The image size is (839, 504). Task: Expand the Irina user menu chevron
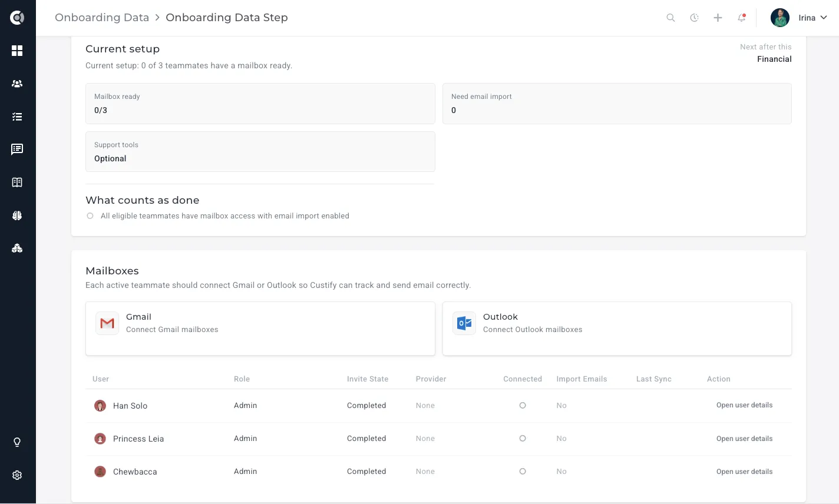tap(824, 18)
